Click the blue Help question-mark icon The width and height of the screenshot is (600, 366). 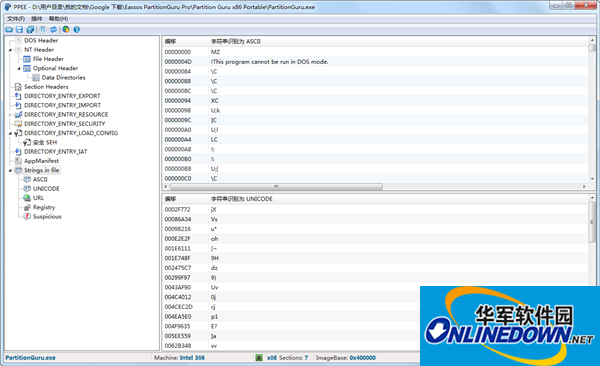coord(77,29)
